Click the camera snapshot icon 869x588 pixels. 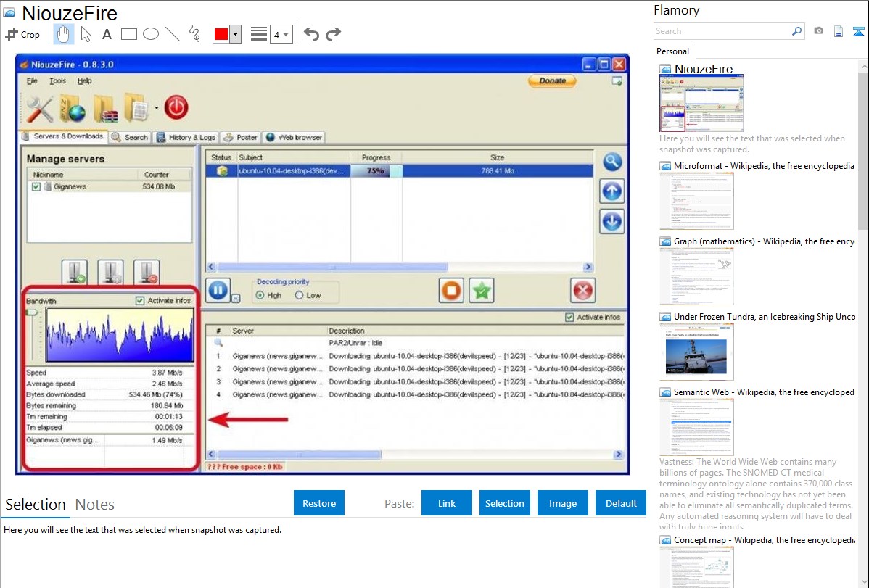pos(818,31)
